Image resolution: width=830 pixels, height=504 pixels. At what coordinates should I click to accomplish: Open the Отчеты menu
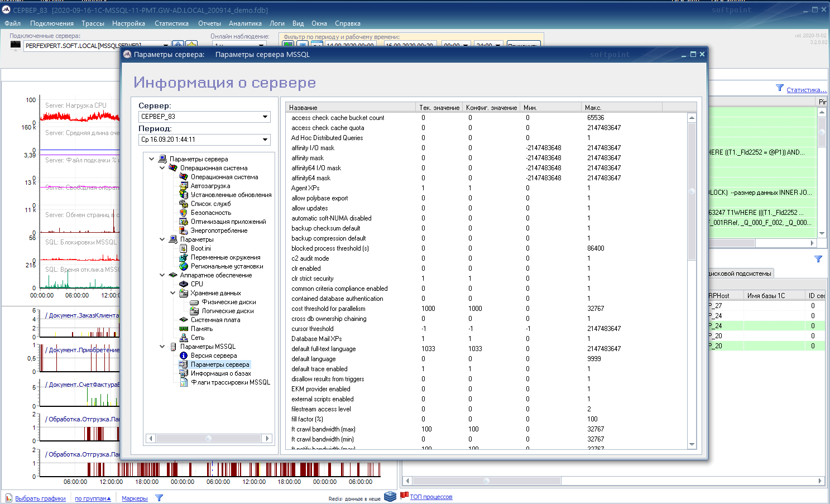tap(209, 23)
